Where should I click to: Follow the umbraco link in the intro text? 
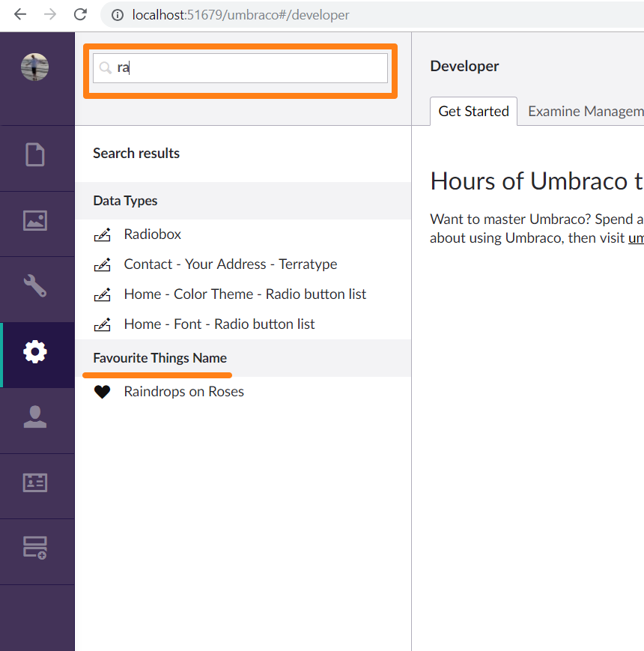point(636,238)
